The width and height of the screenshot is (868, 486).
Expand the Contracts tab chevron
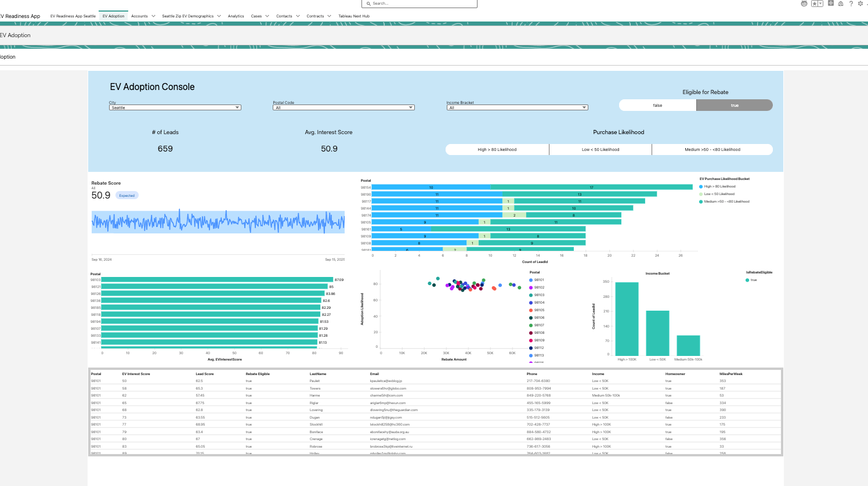pyautogui.click(x=329, y=16)
